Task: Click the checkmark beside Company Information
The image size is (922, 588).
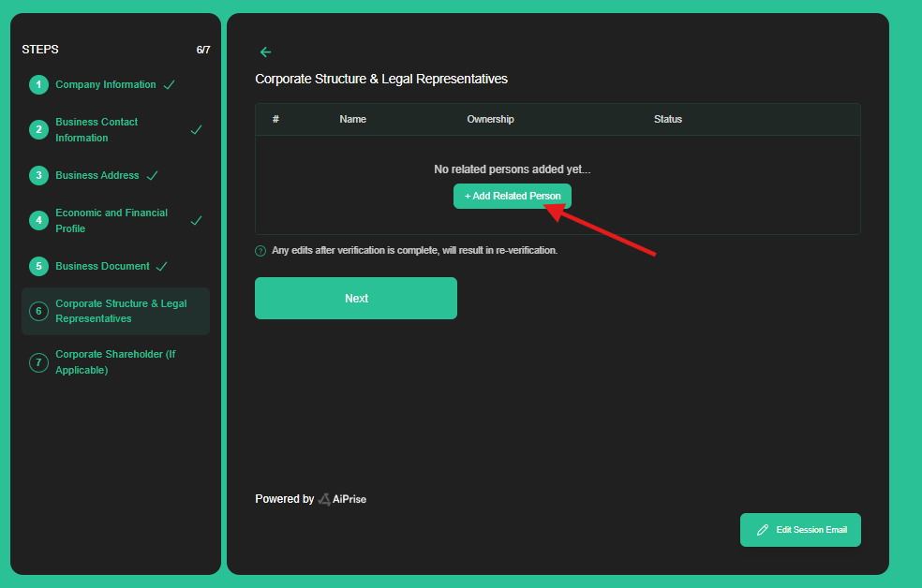Action: pos(170,84)
